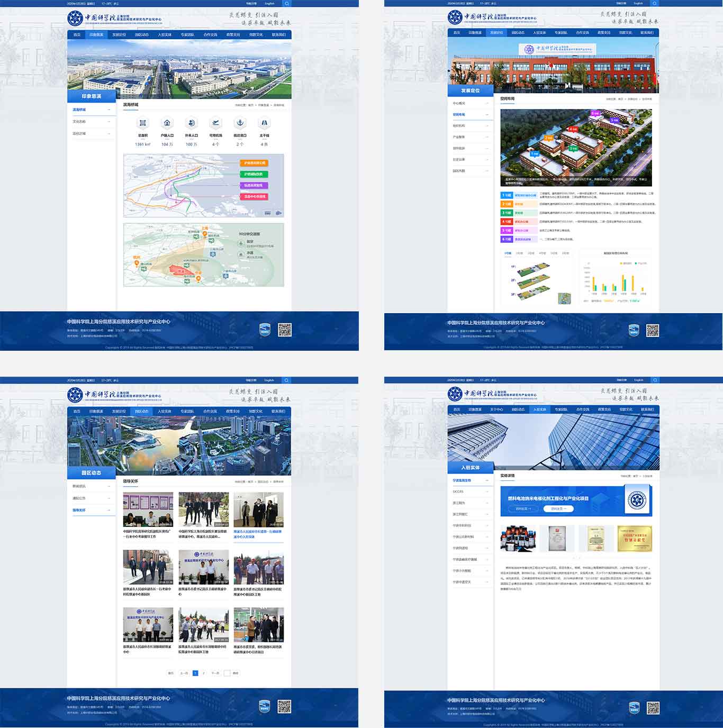Click the 总面积 area icon
The height and width of the screenshot is (728, 723).
(x=142, y=123)
